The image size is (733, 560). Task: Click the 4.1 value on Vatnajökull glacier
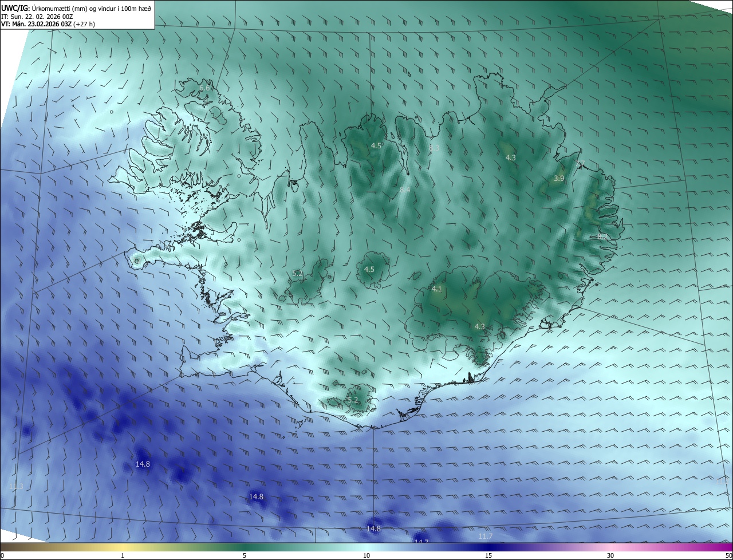[437, 289]
